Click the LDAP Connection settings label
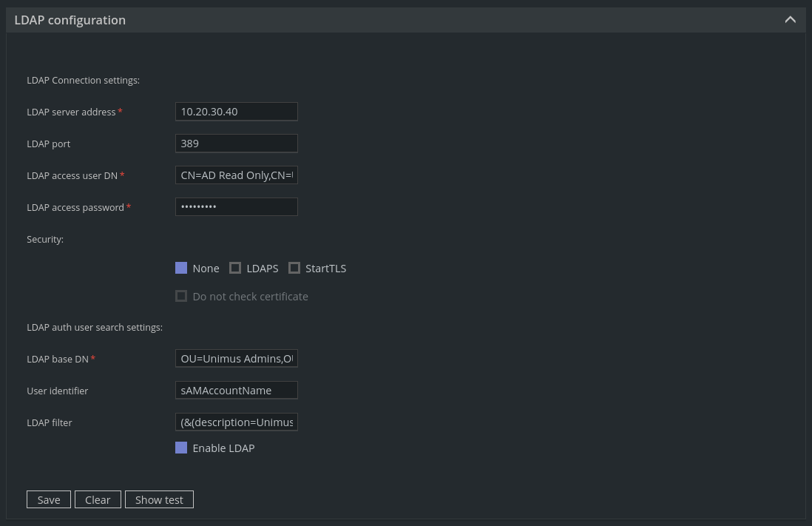The image size is (812, 526). point(83,80)
